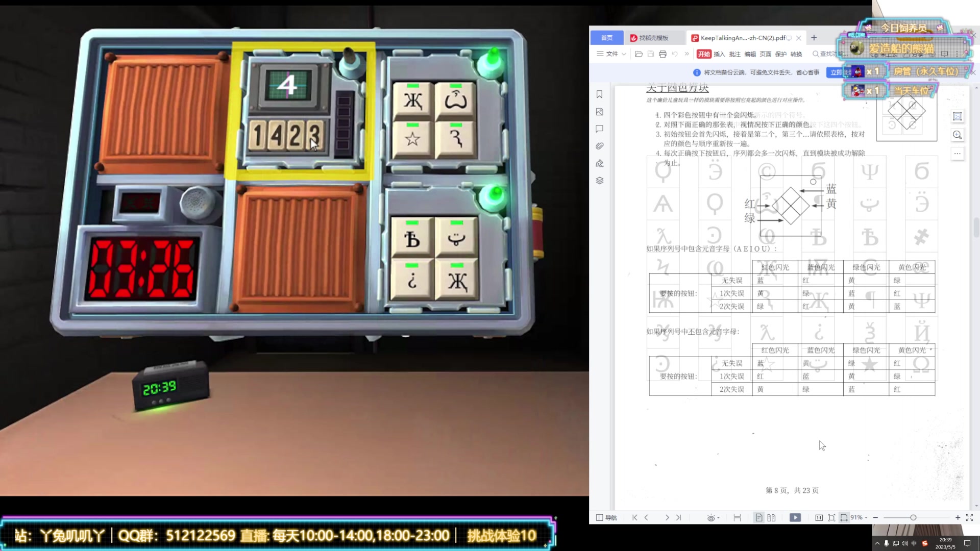Toggle the 导航 navigation pane
Viewport: 980px width, 551px height.
(606, 517)
